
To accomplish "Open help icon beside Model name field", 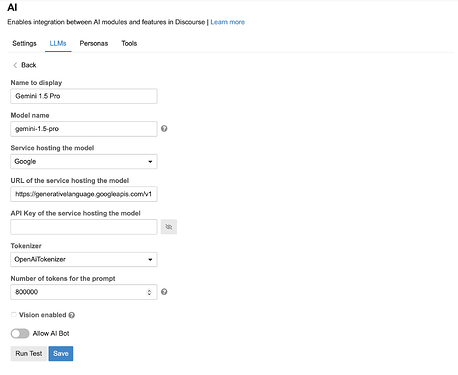I will point(164,129).
